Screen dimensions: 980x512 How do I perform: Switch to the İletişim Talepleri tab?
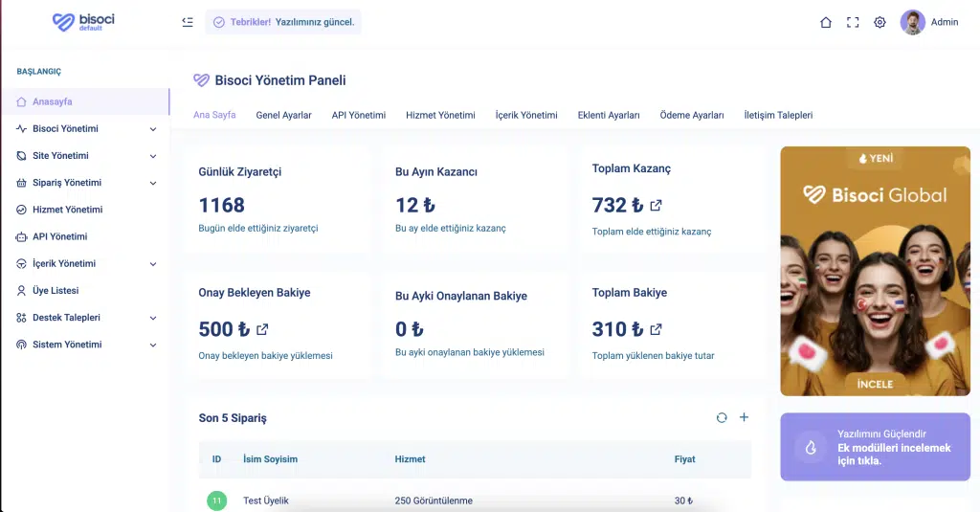[778, 115]
